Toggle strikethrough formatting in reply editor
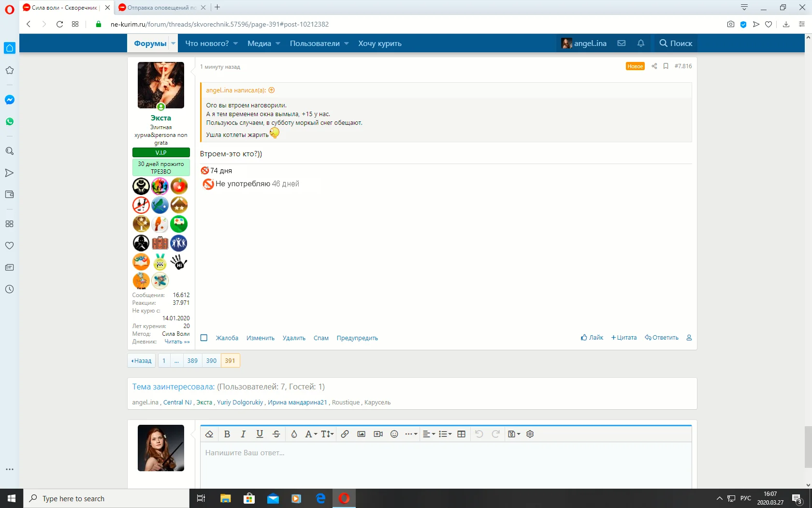 point(276,434)
